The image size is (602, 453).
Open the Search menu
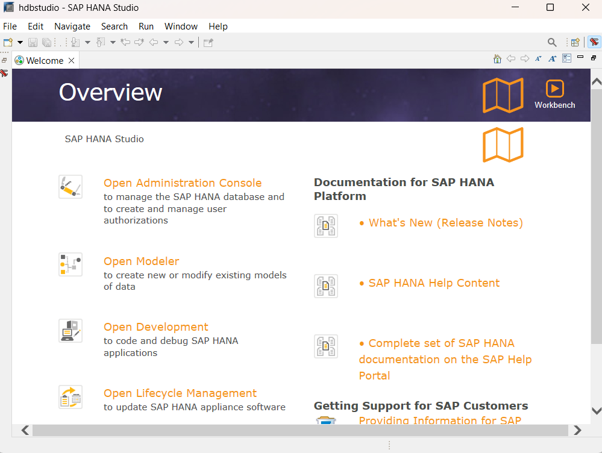114,26
